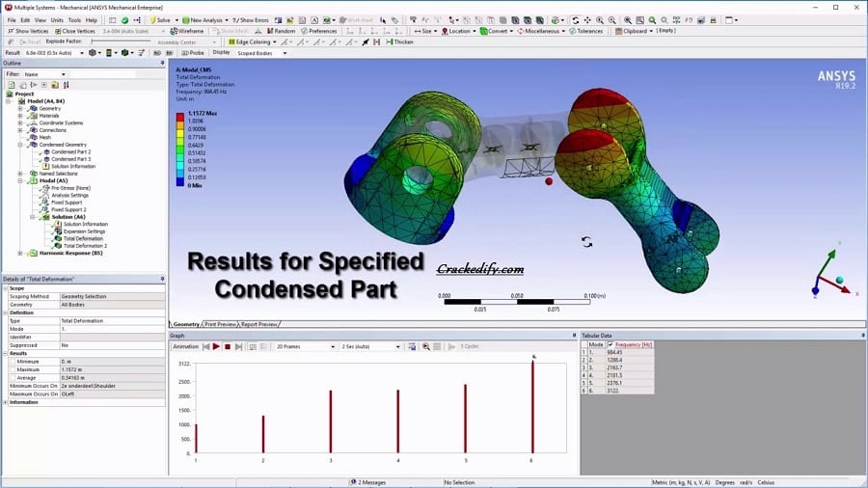Click the 2 Messages status bar entry
Screen dimensions: 868x488
[368, 482]
